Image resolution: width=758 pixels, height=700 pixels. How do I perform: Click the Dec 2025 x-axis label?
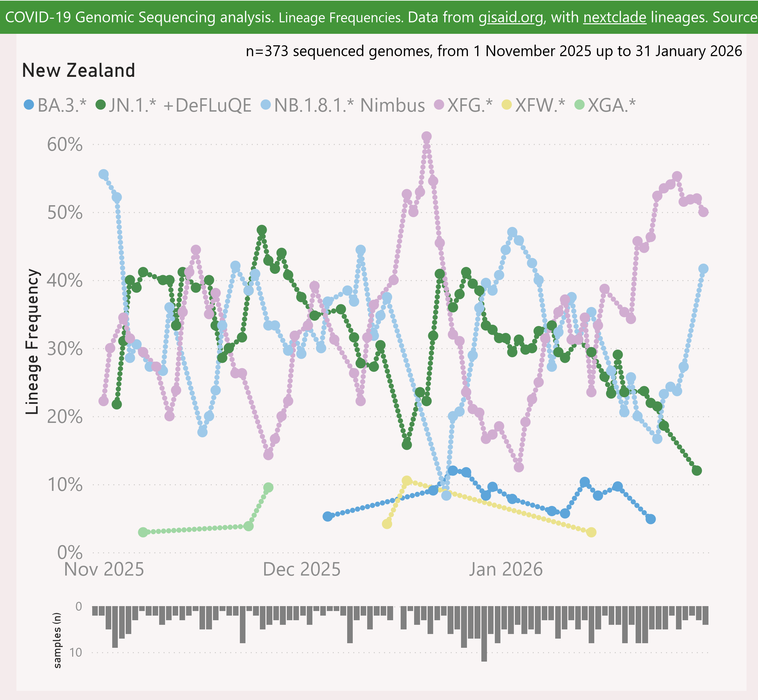tap(301, 569)
